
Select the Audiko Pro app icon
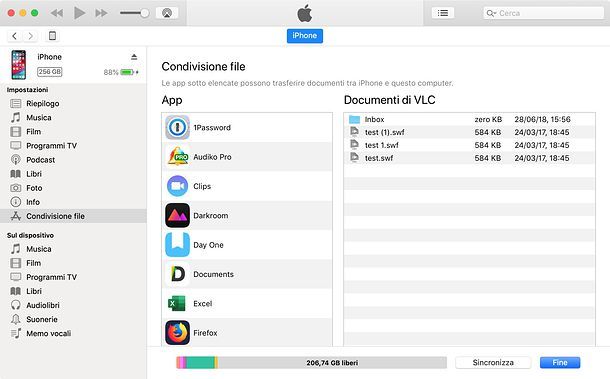click(177, 156)
